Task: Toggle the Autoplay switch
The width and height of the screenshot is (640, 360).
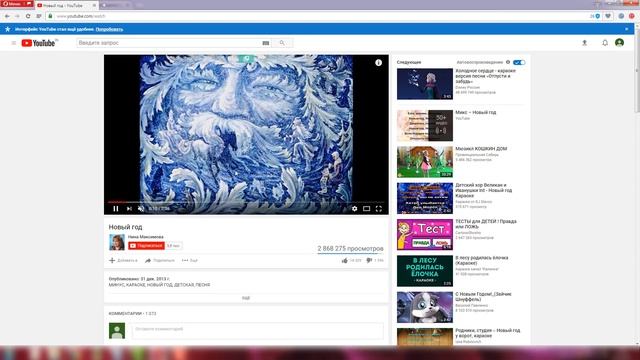Action: pos(519,62)
